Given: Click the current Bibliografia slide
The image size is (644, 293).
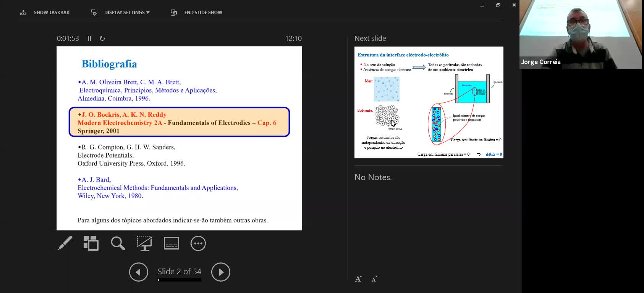Looking at the screenshot, I should coord(179,138).
